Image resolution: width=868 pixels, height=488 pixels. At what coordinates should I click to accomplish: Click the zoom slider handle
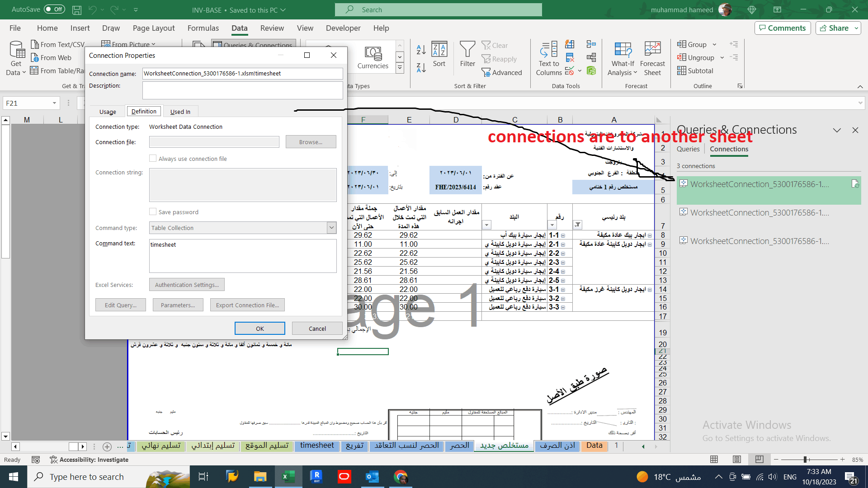tap(805, 460)
